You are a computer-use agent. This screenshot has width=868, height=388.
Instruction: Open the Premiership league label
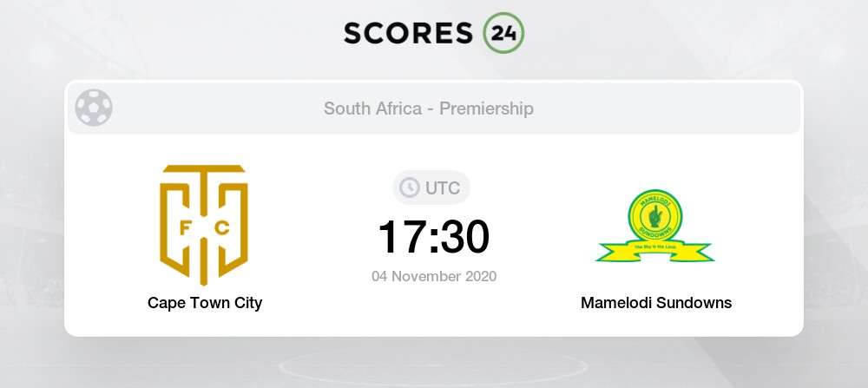coord(486,109)
